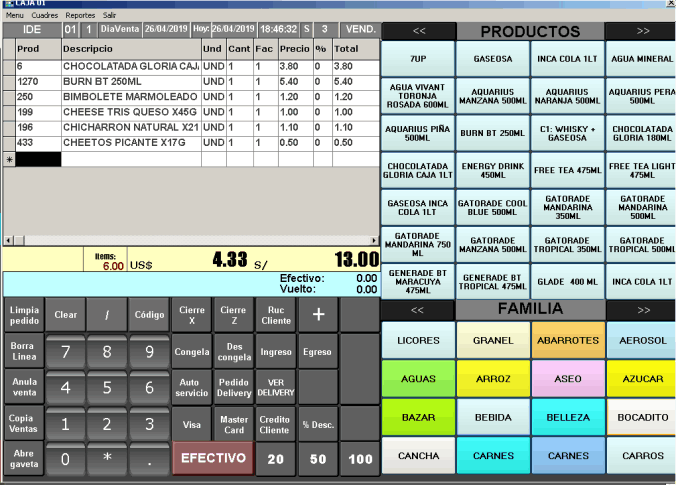Screen dimensions: 676x485
Task: Click the Auto servicio key
Action: [x=192, y=388]
